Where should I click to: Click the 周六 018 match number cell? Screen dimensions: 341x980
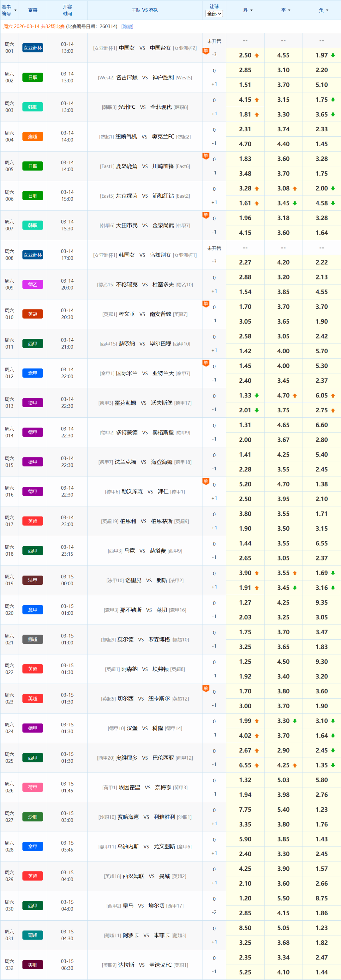(x=9, y=551)
